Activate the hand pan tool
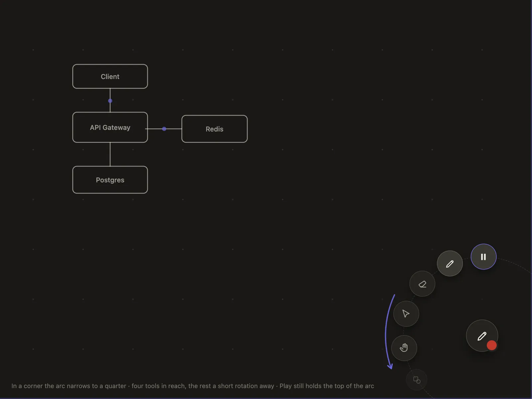The width and height of the screenshot is (532, 399). [404, 348]
